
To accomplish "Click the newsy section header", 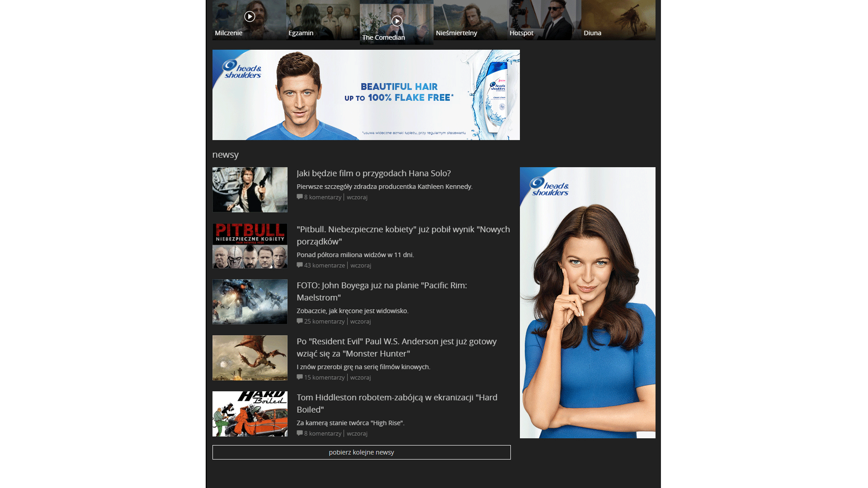I will 225,154.
